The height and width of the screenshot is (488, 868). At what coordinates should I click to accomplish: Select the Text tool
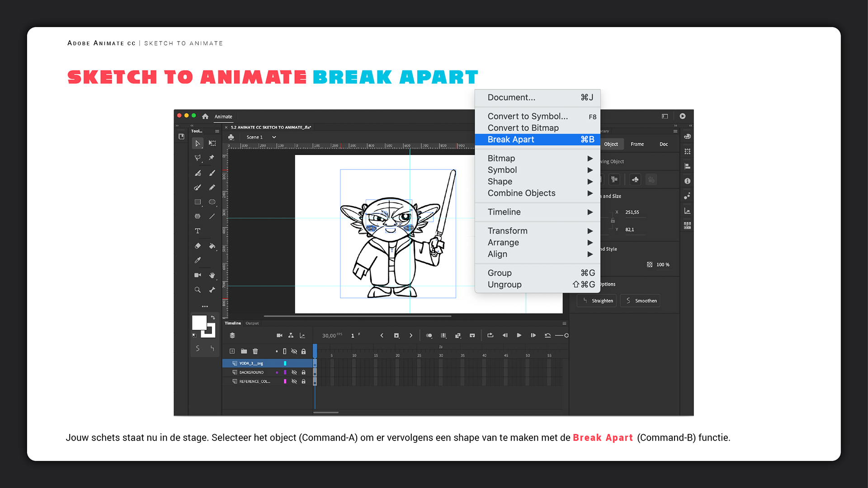pos(198,231)
